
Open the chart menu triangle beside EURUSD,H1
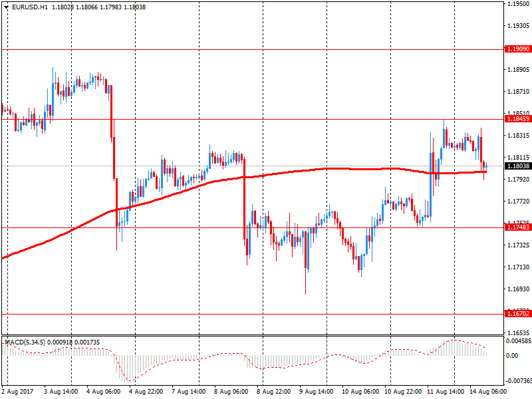(x=6, y=7)
